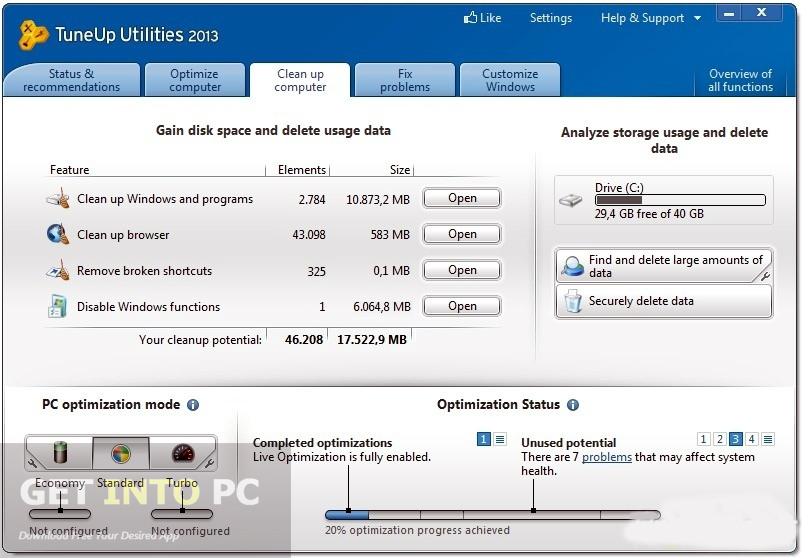This screenshot has height=558, width=802.
Task: Click the Elements column header
Action: (x=302, y=170)
